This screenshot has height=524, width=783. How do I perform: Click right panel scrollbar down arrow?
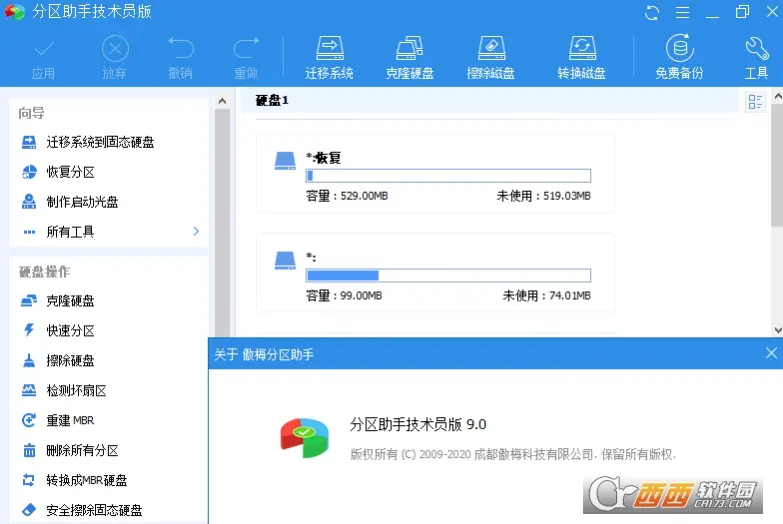coord(778,330)
